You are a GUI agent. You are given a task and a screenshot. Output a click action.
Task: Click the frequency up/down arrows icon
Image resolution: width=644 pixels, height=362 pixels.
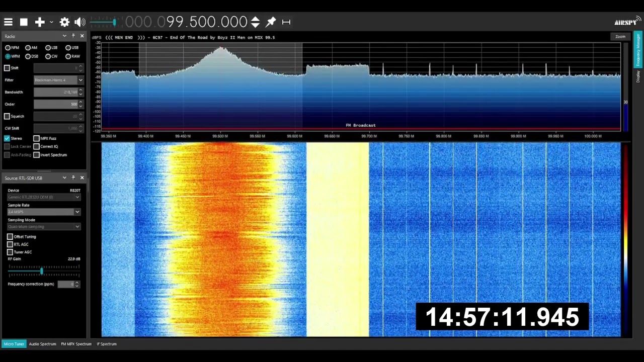(x=255, y=22)
